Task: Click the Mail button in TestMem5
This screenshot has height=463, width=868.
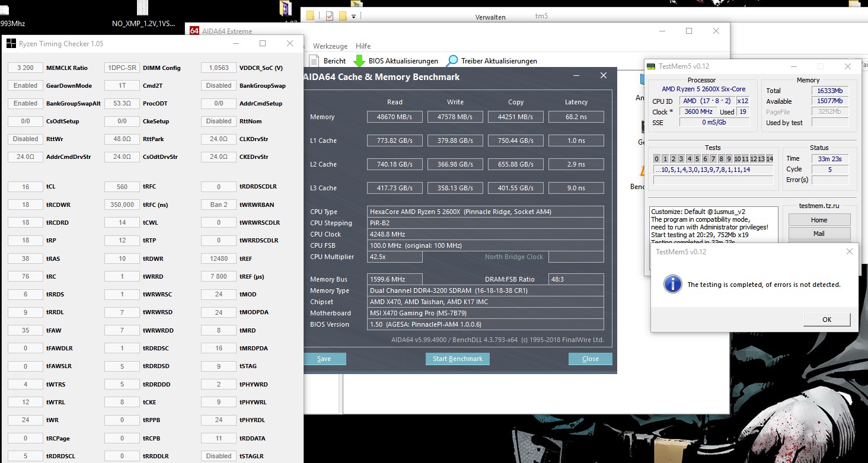Action: (x=819, y=234)
